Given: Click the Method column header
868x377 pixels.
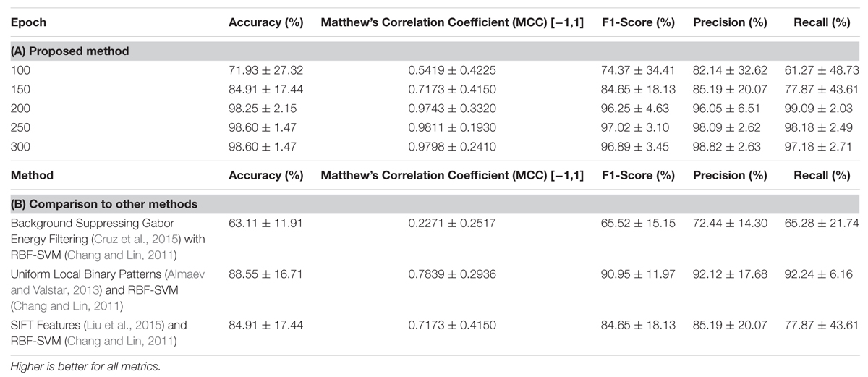Looking at the screenshot, I should (32, 175).
